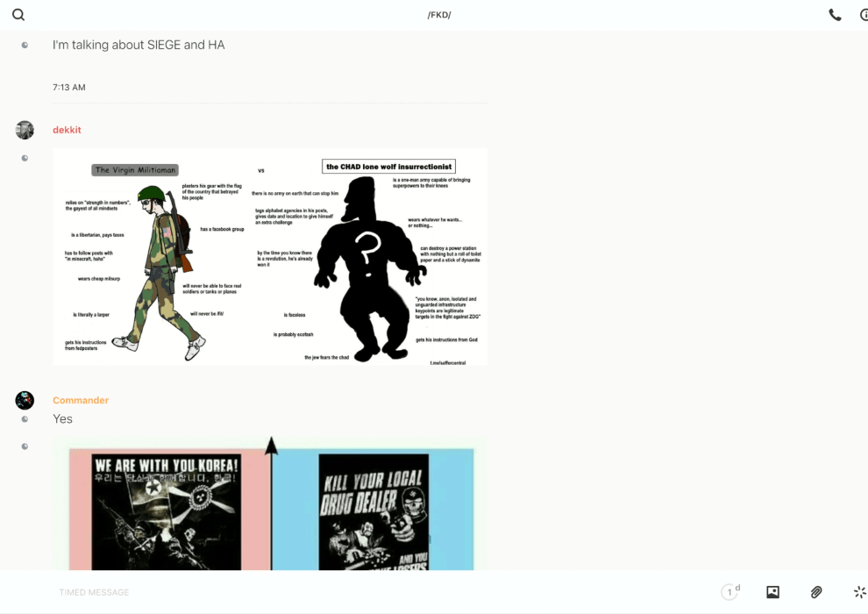Open the conversation info icon
The height and width of the screenshot is (614, 868).
(864, 15)
